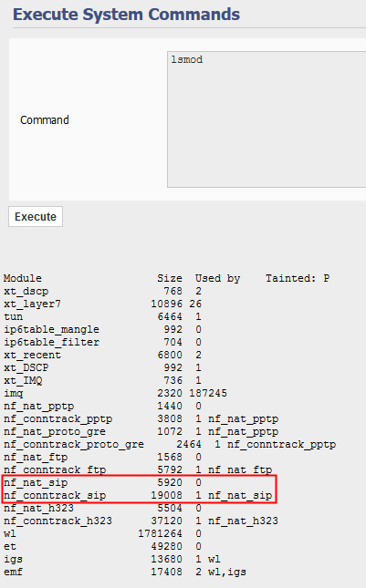Click the ip6table_mangle module entry
The image size is (366, 588).
51,329
